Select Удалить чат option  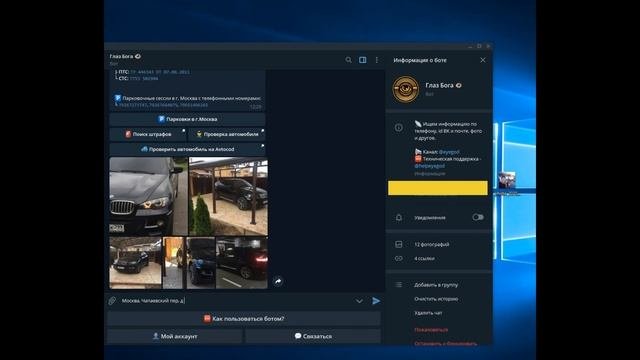pyautogui.click(x=428, y=313)
